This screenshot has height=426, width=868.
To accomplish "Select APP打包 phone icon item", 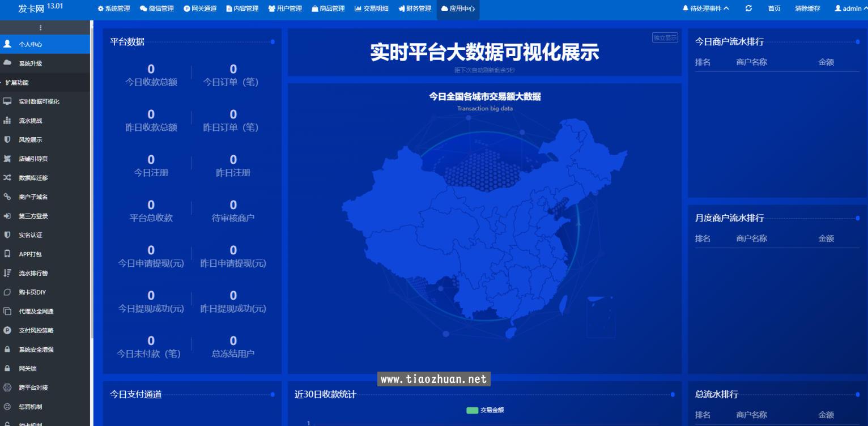I will [45, 254].
